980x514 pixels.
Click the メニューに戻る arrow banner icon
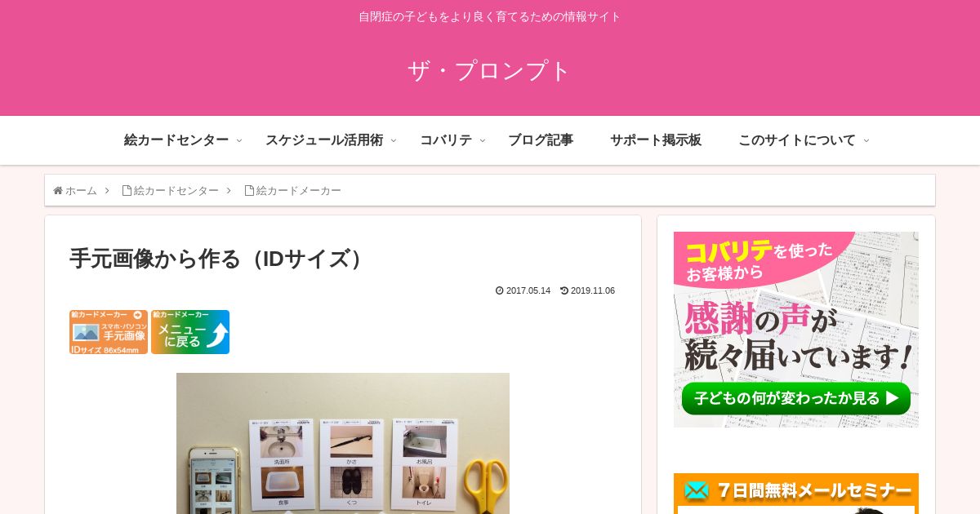click(190, 332)
